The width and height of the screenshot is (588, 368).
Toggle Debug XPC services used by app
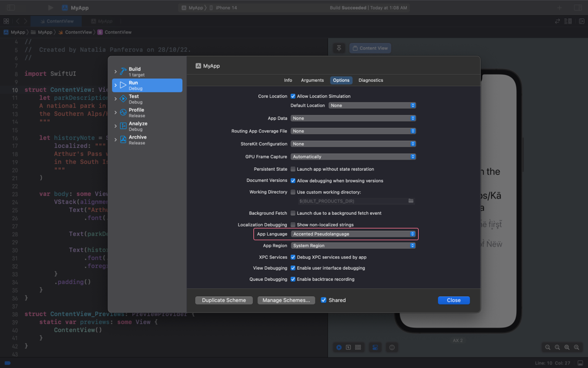[x=293, y=257]
